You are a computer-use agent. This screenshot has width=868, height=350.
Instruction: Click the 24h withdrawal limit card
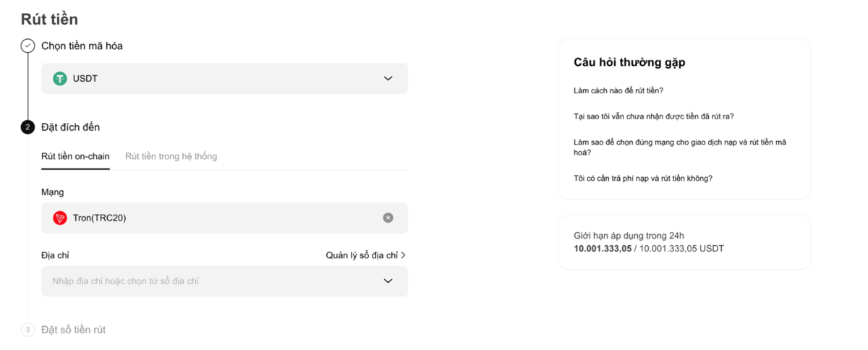coord(684,242)
